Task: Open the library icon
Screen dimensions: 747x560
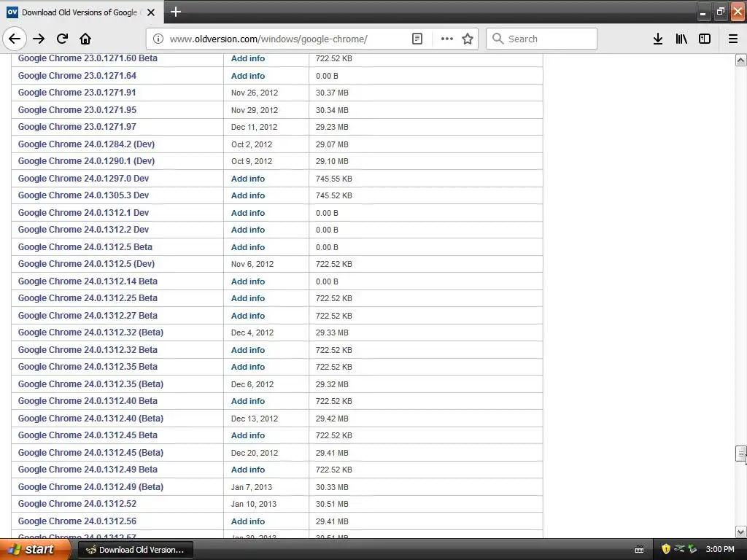Action: pos(681,39)
